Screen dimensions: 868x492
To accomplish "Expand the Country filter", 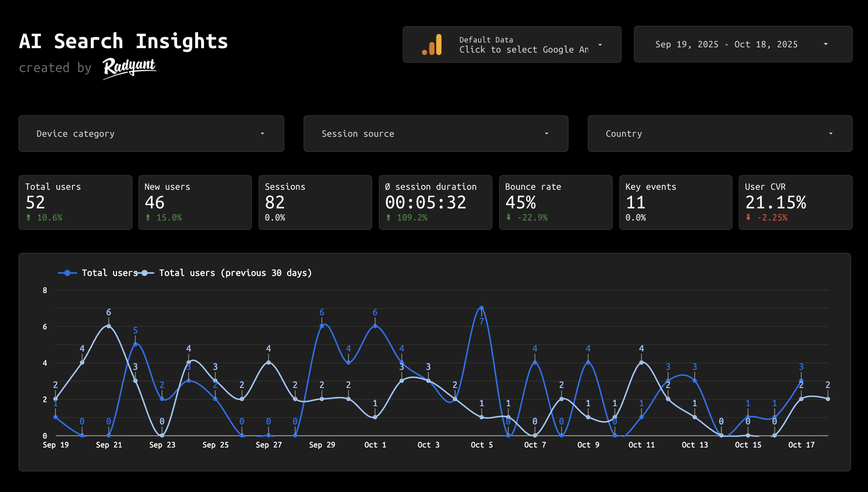I will click(x=720, y=134).
